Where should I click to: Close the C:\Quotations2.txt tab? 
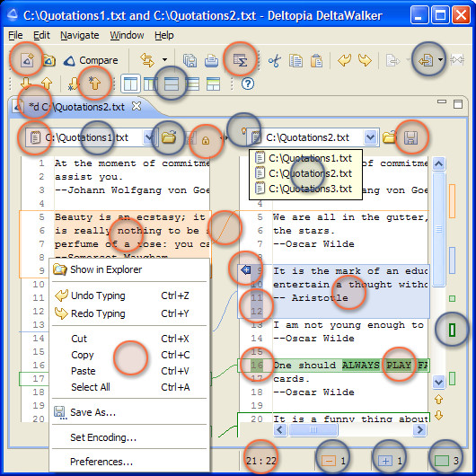pyautogui.click(x=137, y=106)
